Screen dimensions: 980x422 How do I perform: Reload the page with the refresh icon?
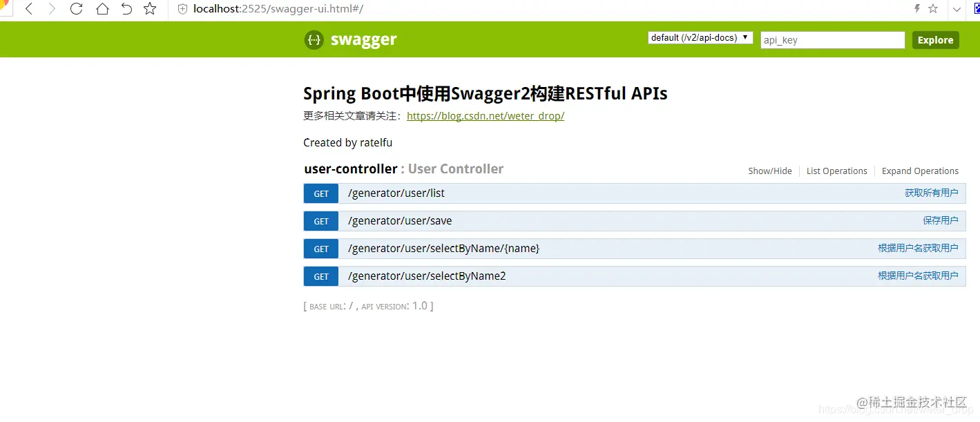(x=76, y=9)
